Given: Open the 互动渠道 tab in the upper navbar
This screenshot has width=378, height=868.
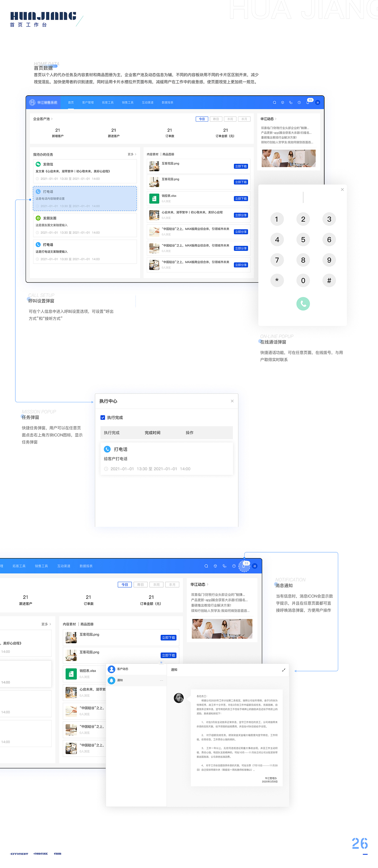Looking at the screenshot, I should (x=148, y=102).
